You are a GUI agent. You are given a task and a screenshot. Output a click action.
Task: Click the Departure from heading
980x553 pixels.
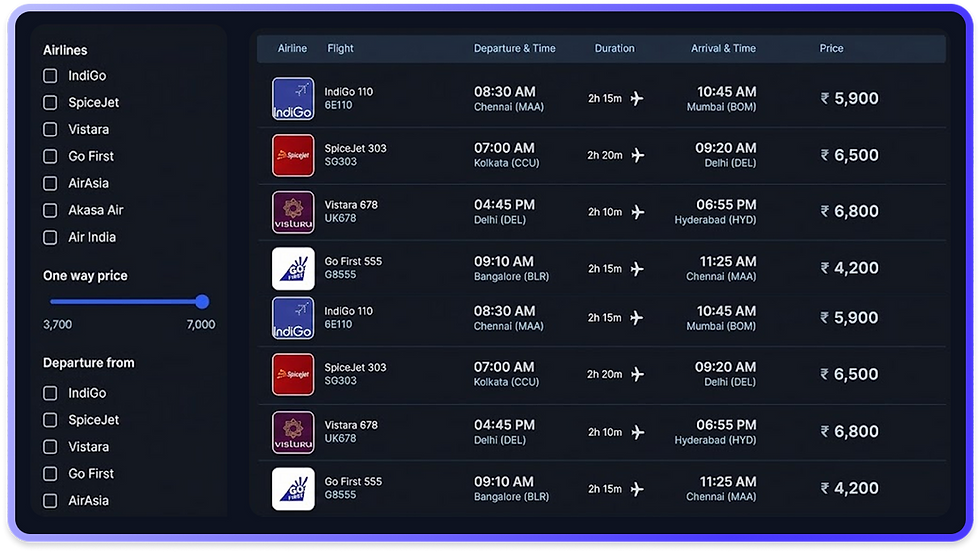89,363
